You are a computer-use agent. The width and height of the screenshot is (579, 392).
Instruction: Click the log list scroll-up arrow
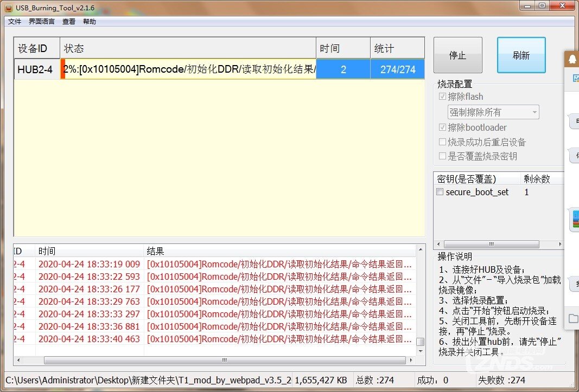pos(421,250)
